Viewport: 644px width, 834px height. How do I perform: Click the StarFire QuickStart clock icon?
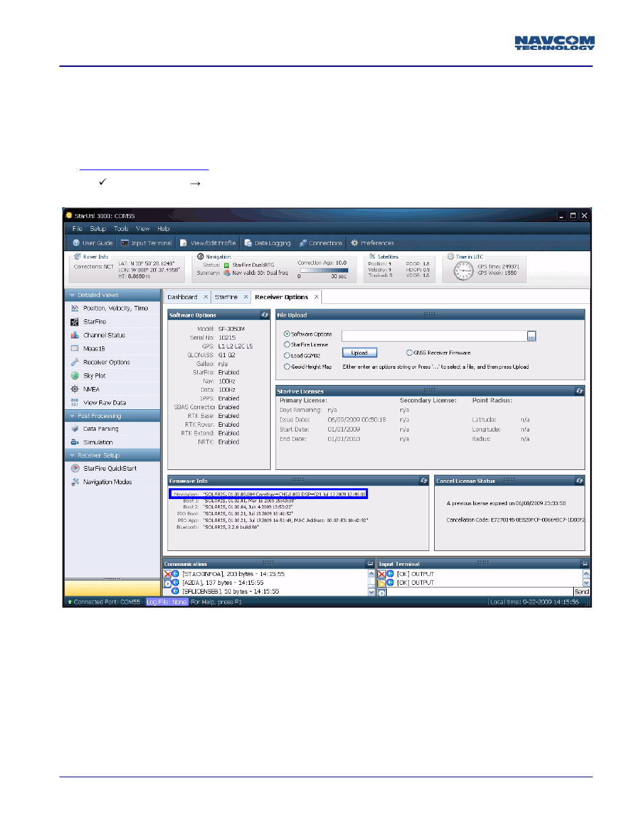[x=75, y=468]
